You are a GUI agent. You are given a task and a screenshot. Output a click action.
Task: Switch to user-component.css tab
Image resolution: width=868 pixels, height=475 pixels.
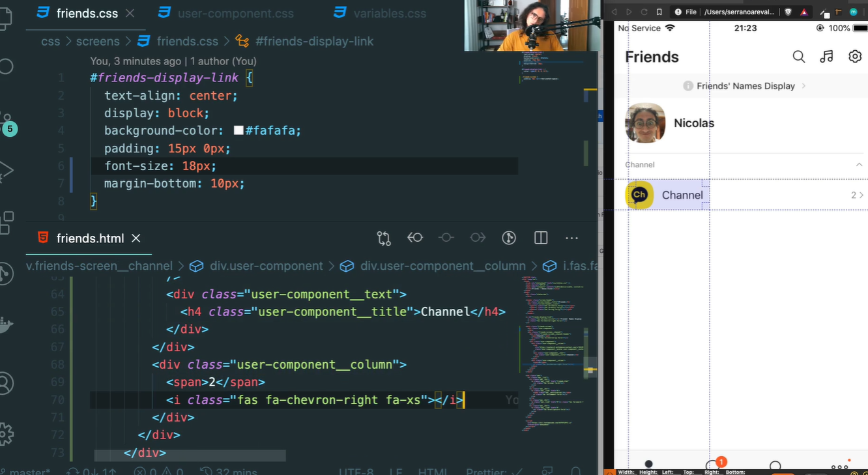pyautogui.click(x=225, y=13)
